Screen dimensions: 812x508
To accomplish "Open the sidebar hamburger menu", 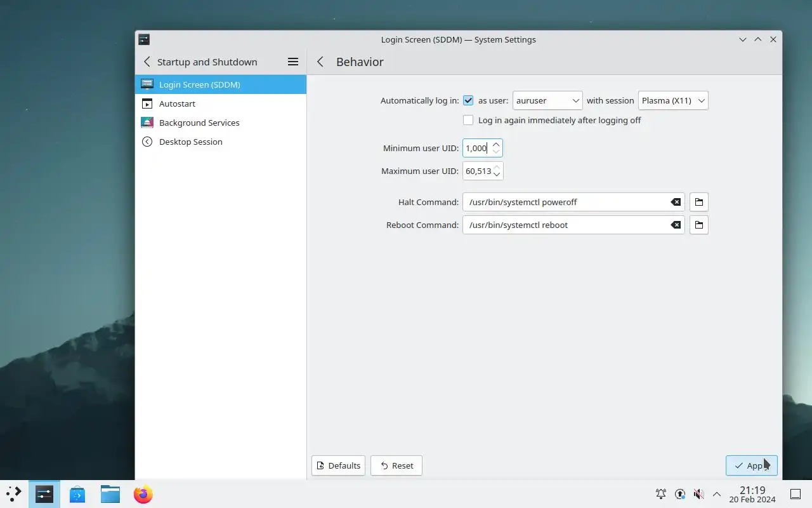I will 293,62.
